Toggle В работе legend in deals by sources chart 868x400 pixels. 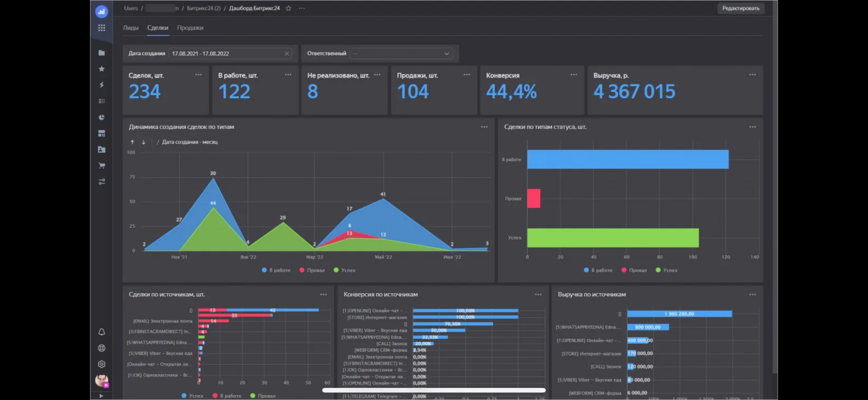227,396
